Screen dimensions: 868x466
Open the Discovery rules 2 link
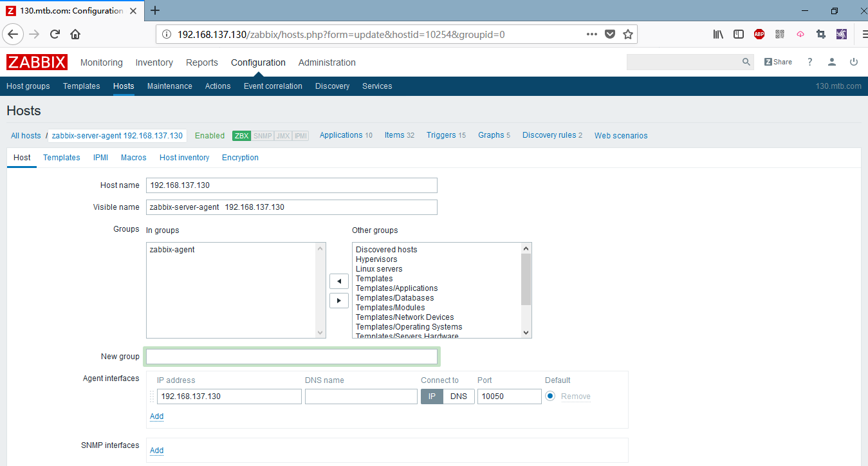click(552, 135)
